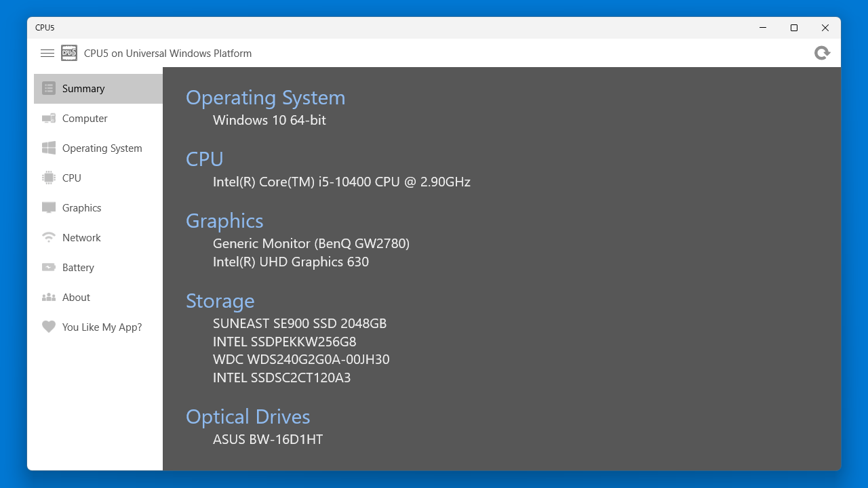Select CPU in the sidebar
Screen dimensions: 868x488
click(98, 178)
